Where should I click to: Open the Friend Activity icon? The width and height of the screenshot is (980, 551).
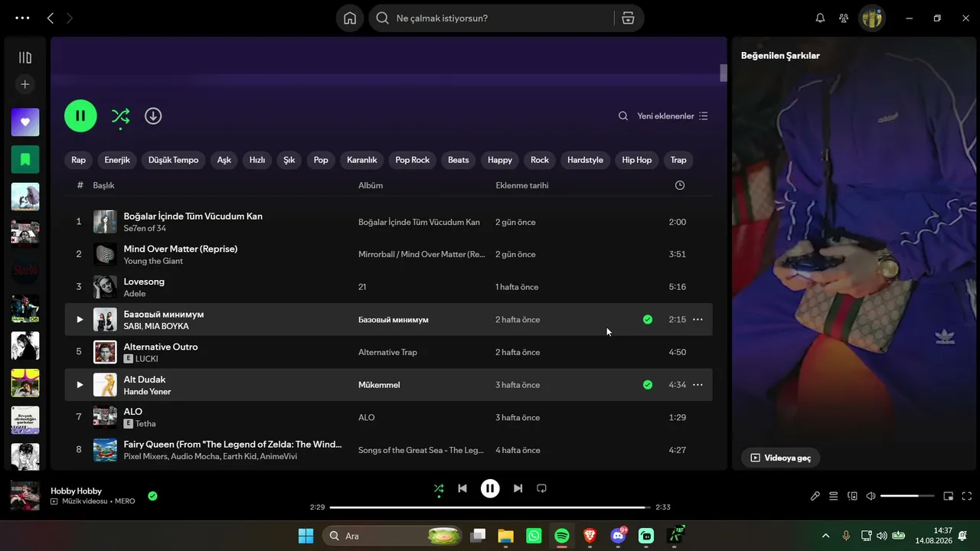[x=844, y=18]
